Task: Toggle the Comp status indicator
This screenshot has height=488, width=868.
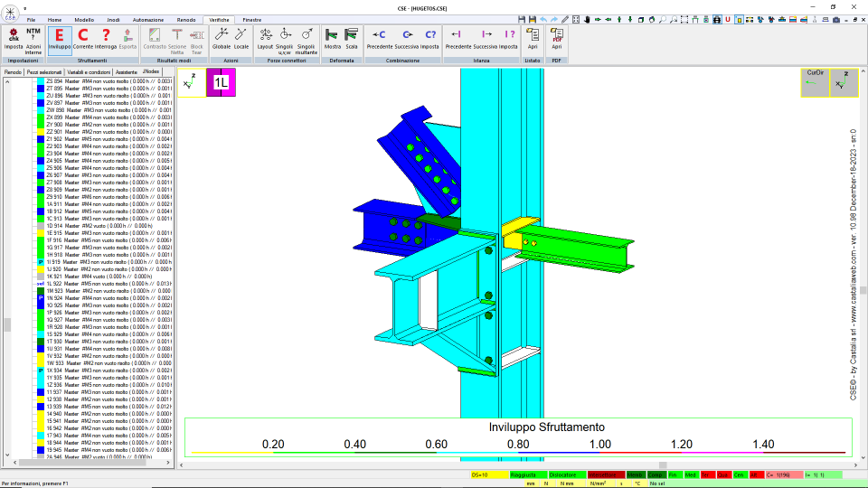Action: (656, 474)
